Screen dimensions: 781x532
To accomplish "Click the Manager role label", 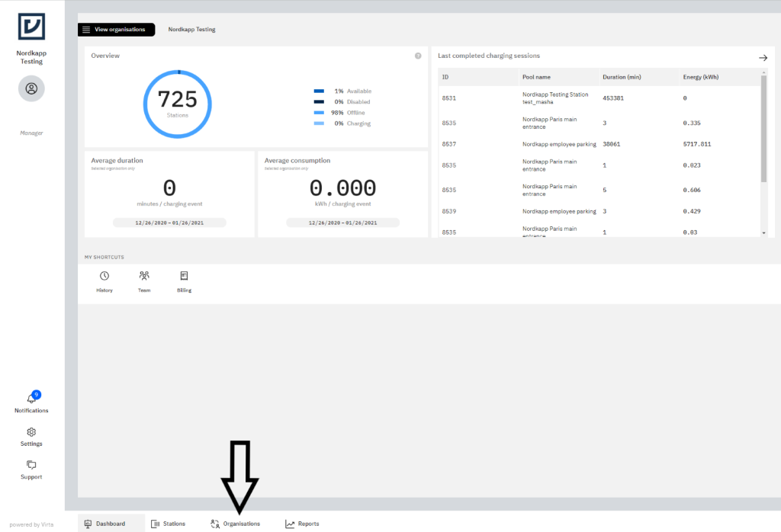I will pos(31,133).
